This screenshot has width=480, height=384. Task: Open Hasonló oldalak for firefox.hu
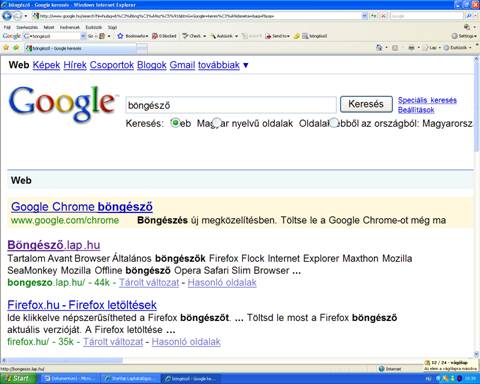186,342
